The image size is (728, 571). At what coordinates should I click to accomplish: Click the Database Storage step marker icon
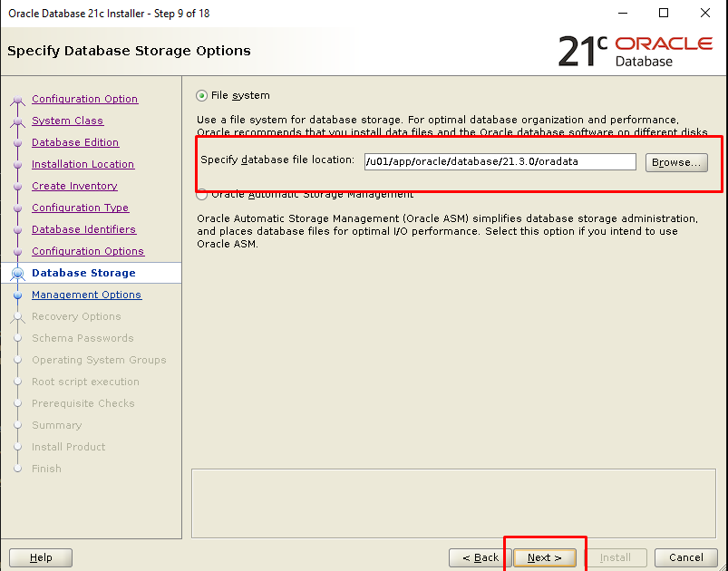click(17, 274)
